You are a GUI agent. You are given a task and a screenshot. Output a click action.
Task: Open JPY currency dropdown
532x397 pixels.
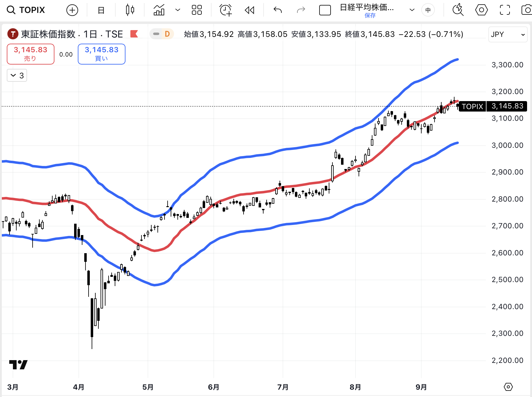tap(508, 34)
